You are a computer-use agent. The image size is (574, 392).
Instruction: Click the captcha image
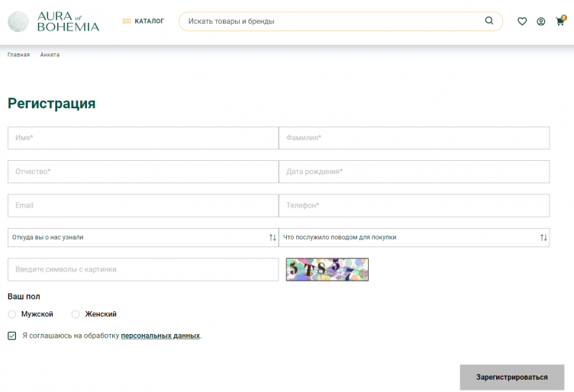click(x=327, y=269)
